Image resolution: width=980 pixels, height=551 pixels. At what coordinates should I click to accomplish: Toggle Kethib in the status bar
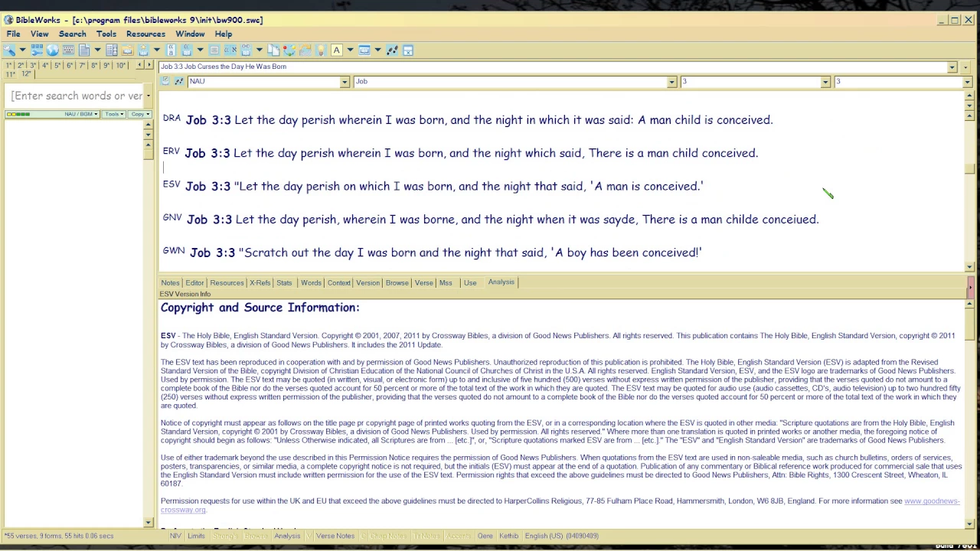tap(508, 536)
